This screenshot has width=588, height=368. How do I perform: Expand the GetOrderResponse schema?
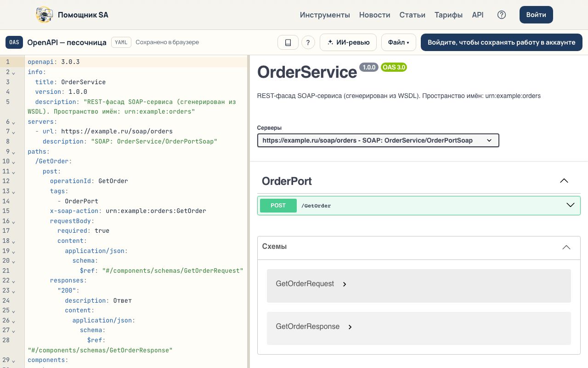tap(350, 327)
